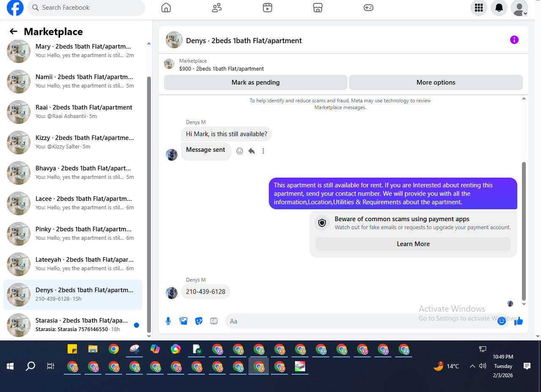Open the conversation with Mary
This screenshot has width=541, height=392.
pos(73,51)
